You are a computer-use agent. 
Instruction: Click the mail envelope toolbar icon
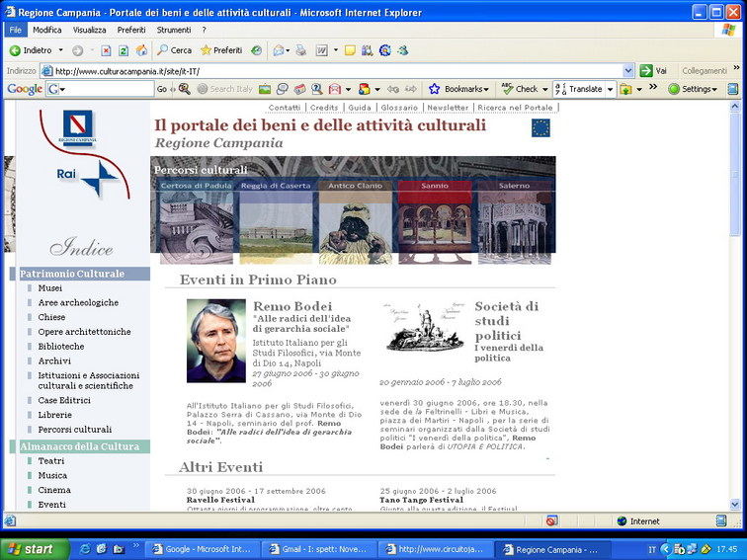click(x=279, y=50)
